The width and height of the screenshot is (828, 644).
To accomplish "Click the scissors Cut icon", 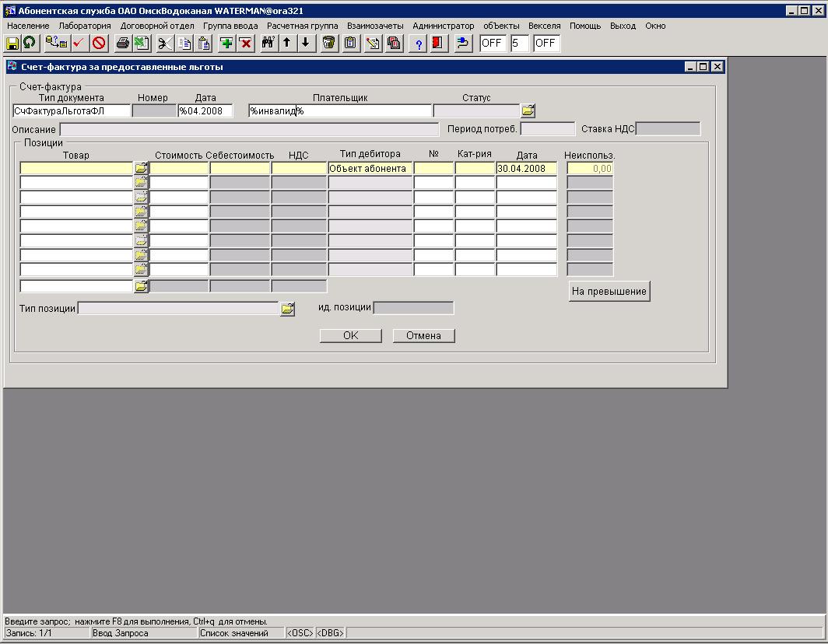I will (x=164, y=44).
